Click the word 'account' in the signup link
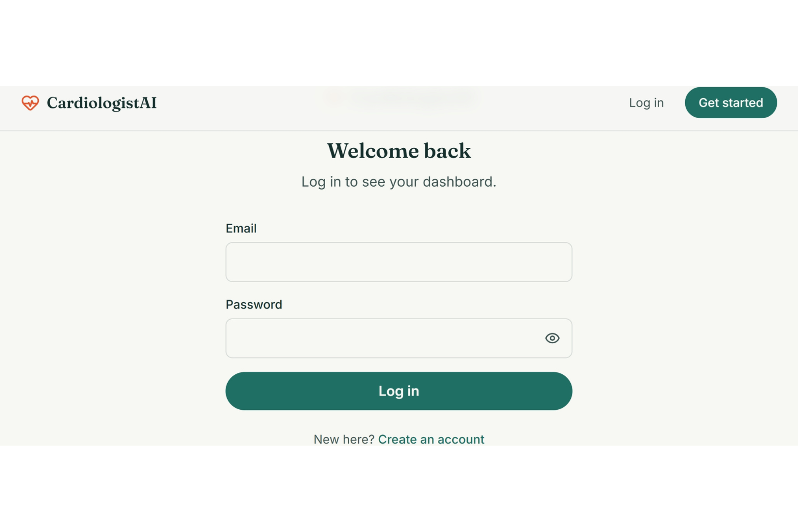The image size is (798, 532). (x=461, y=439)
